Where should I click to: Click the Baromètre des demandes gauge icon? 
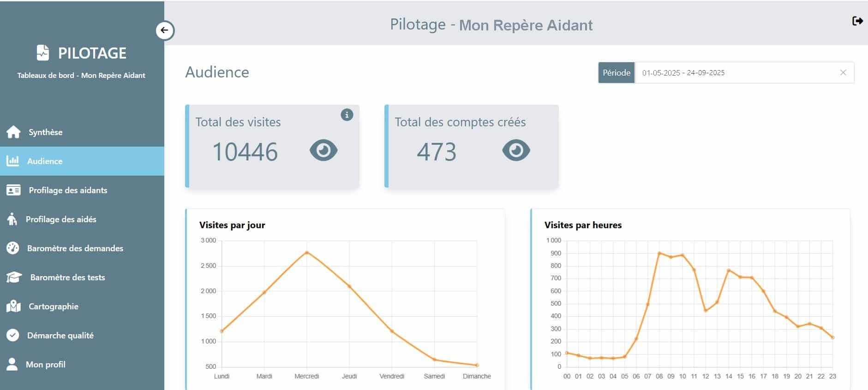[x=13, y=248]
